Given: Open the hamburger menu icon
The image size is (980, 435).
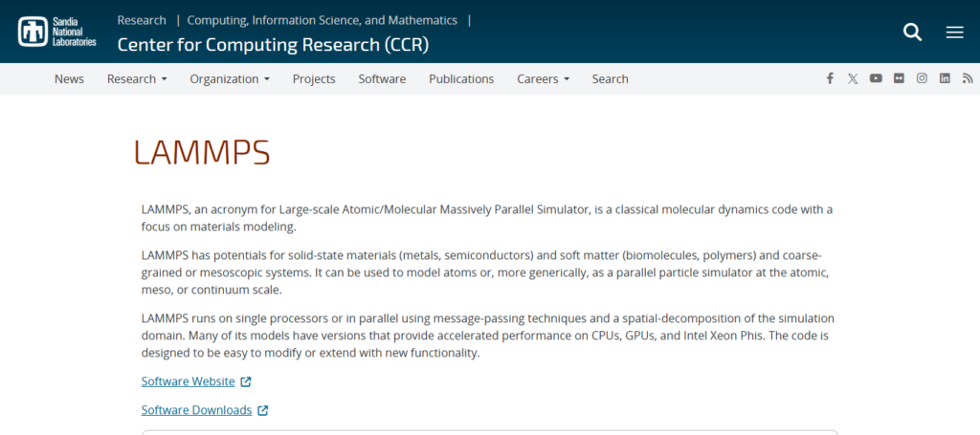Looking at the screenshot, I should point(954,33).
